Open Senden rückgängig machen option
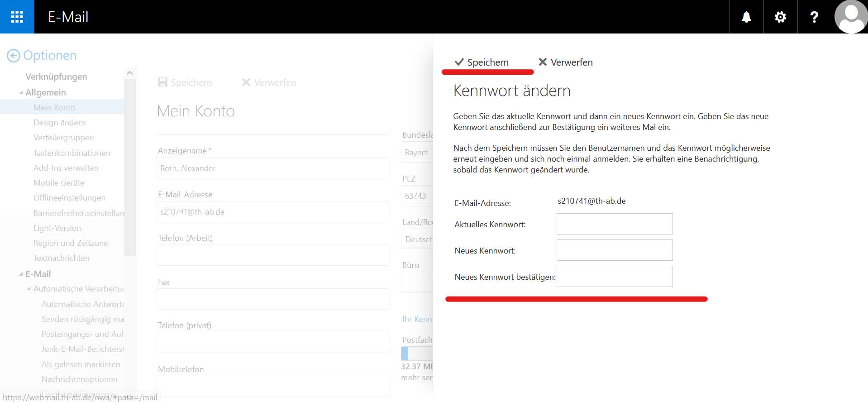 coord(83,319)
